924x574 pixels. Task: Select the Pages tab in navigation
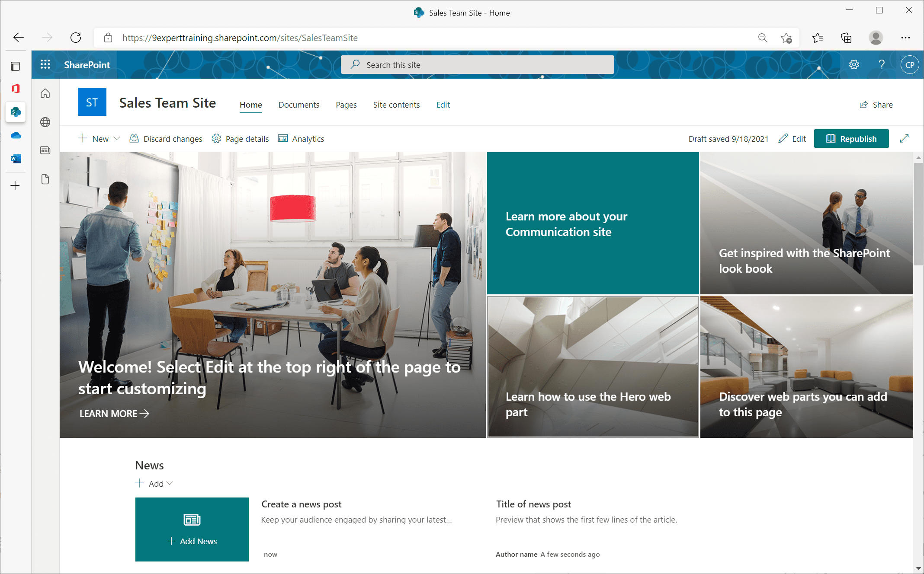point(346,105)
